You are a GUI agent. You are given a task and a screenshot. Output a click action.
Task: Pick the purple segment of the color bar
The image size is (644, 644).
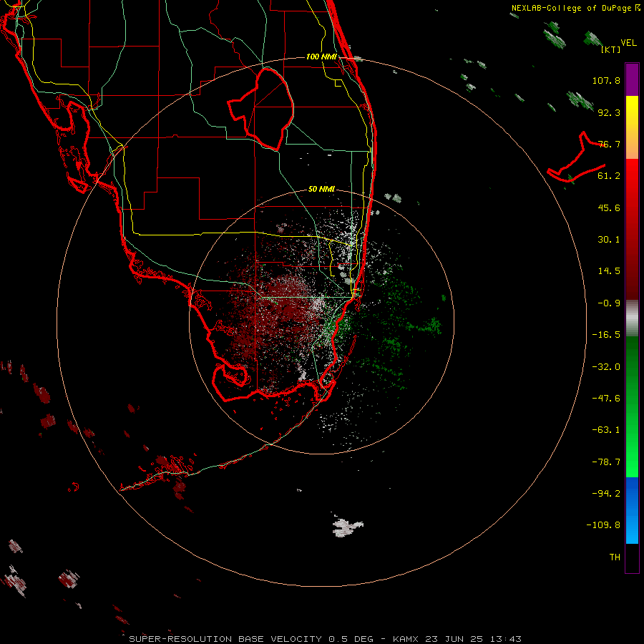pyautogui.click(x=632, y=79)
